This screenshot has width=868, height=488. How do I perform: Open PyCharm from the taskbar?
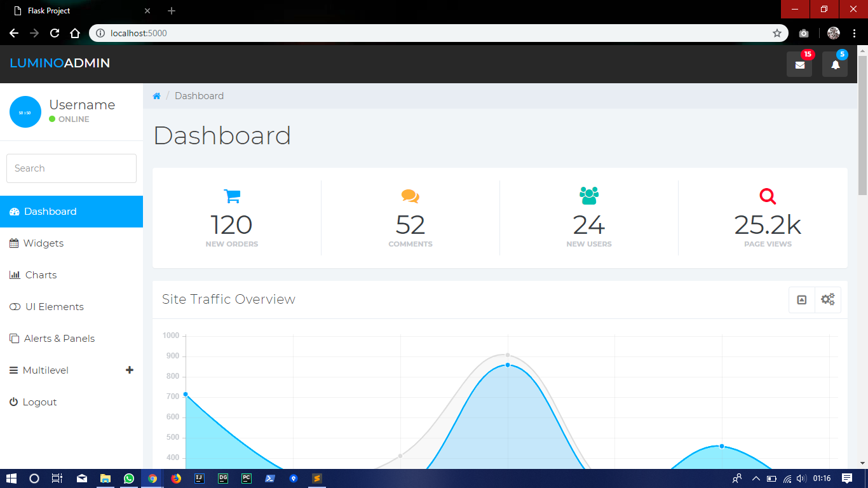247,478
